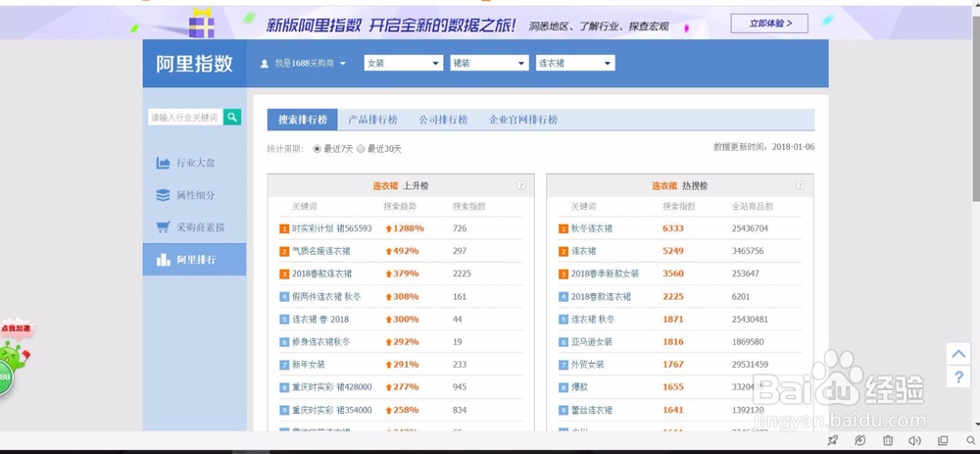Select the 最近7天 radio button
This screenshot has width=980, height=454.
(x=317, y=149)
